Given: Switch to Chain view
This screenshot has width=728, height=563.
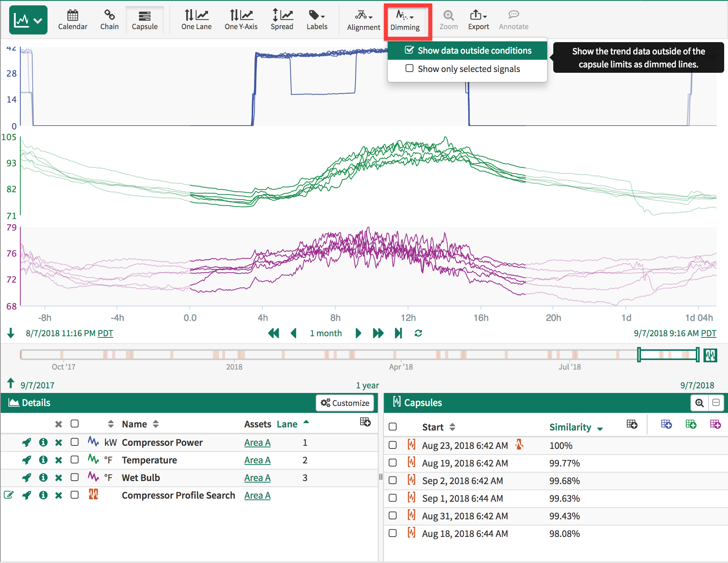Looking at the screenshot, I should tap(109, 20).
